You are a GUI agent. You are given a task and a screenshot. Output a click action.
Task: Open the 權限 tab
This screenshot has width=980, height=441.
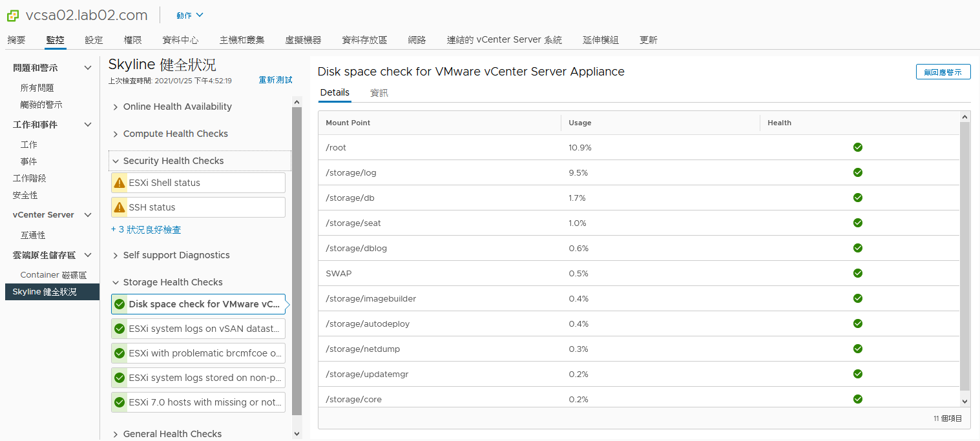pos(132,40)
